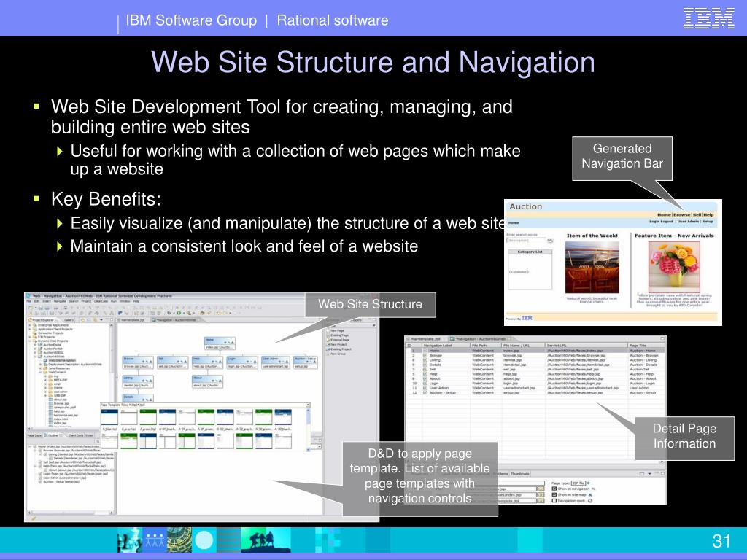
Task: Select the Sell page node in diagram
Action: point(172,362)
